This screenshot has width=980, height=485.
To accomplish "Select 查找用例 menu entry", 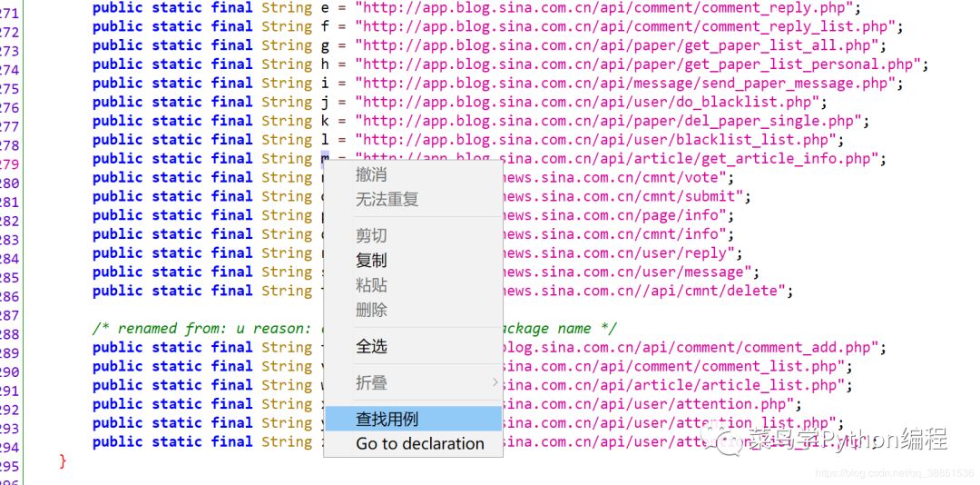I will [413, 419].
